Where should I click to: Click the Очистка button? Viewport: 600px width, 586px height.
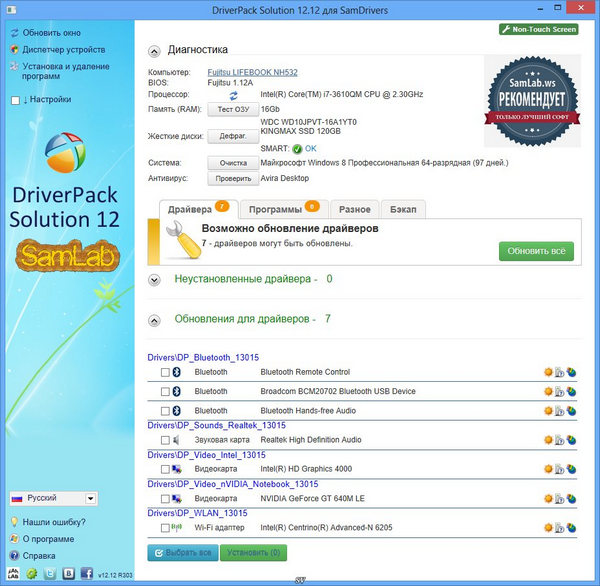[x=233, y=163]
